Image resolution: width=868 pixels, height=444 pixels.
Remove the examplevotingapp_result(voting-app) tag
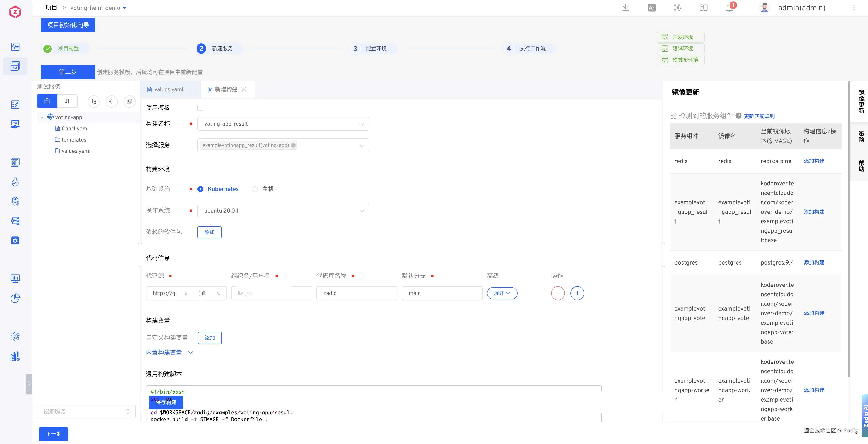[293, 145]
